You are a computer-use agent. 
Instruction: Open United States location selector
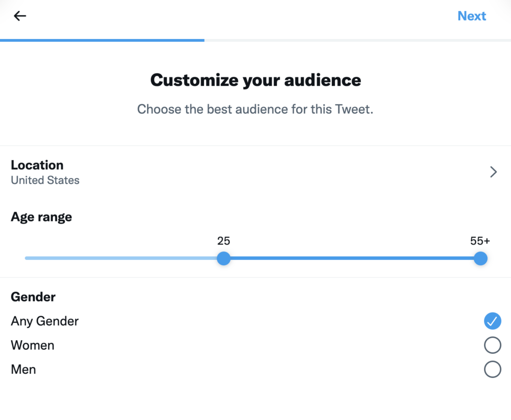point(45,180)
